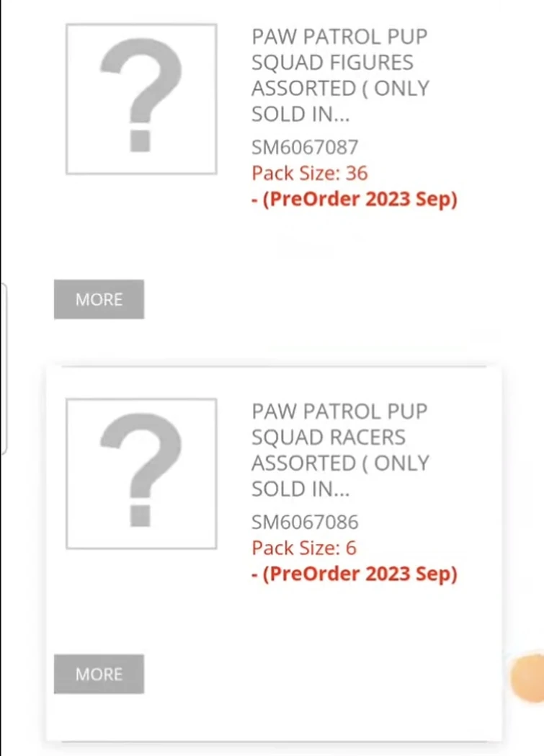This screenshot has width=544, height=756.
Task: Click the side panel handle on the left edge
Action: (4, 368)
